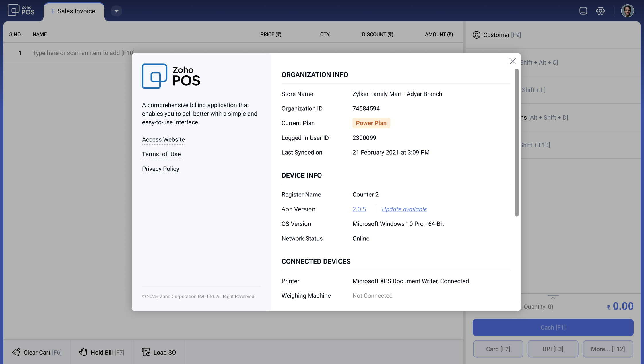Expand the dropdown next to Sales Invoice
Viewport: 644px width, 364px height.
click(116, 11)
